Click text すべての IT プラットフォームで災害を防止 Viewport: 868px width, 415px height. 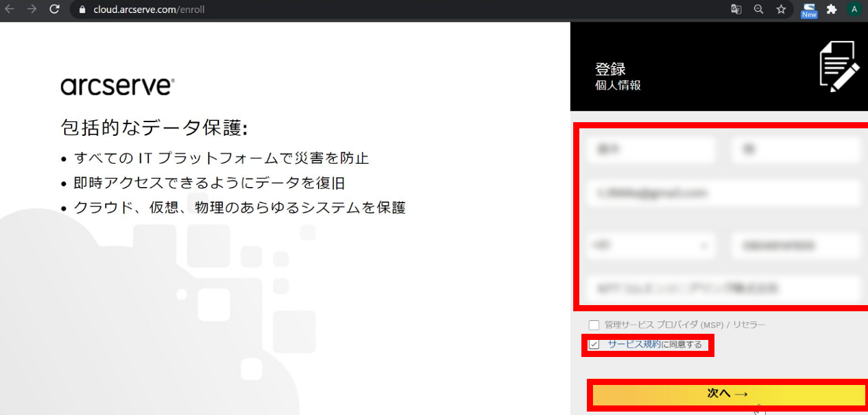point(222,158)
